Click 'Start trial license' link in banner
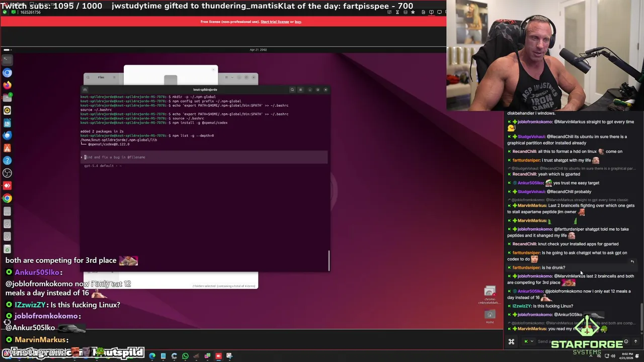This screenshot has width=644, height=362. pos(275,22)
